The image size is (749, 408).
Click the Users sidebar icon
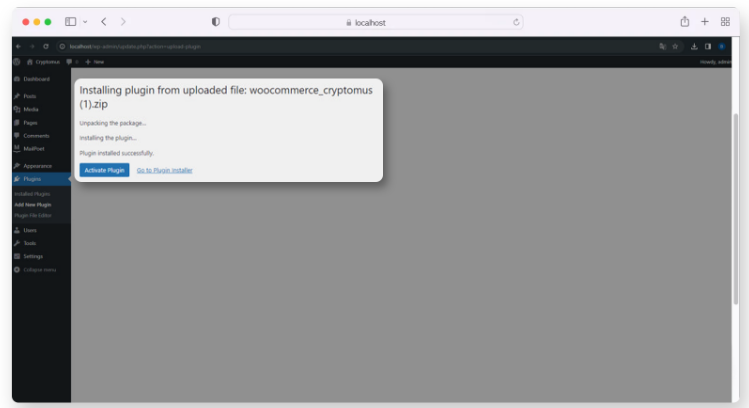pos(17,230)
